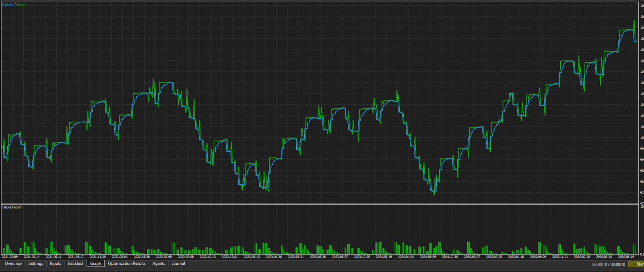Open the Inputs tab

[x=56, y=264]
